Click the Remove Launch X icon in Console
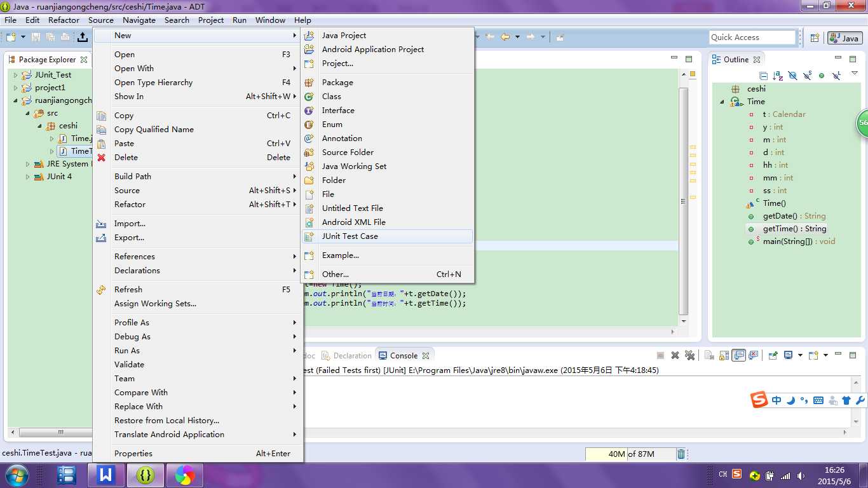Viewport: 868px width, 488px height. coord(675,355)
